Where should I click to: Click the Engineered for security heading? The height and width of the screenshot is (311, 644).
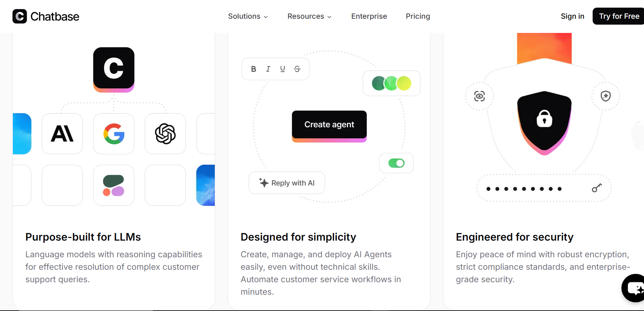tap(515, 237)
